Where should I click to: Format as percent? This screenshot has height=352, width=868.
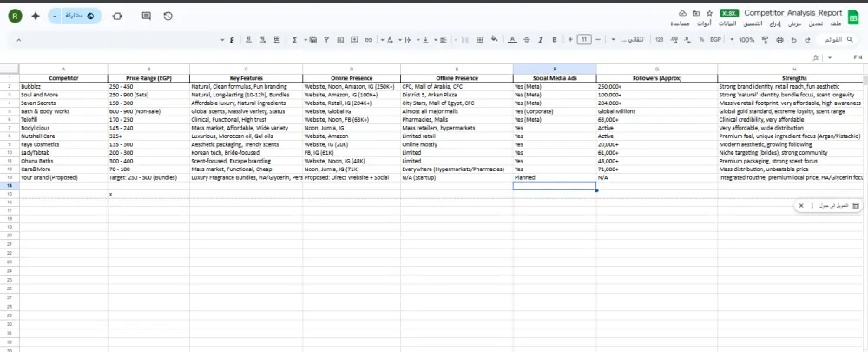(x=701, y=40)
